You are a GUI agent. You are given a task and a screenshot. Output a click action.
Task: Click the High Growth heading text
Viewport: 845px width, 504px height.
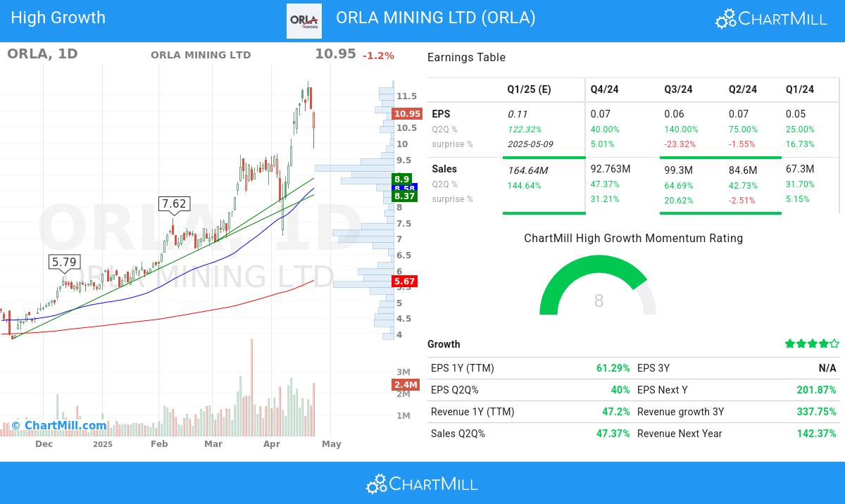(58, 18)
